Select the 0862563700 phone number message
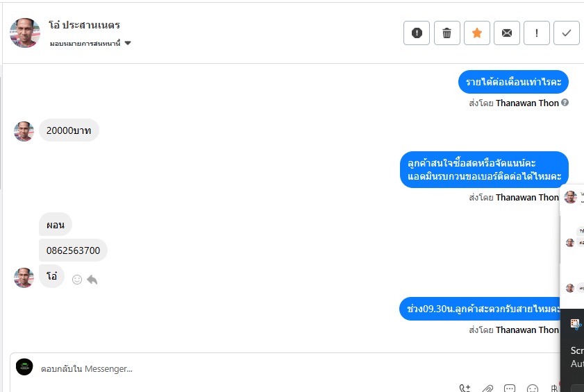This screenshot has width=584, height=392. click(x=74, y=250)
